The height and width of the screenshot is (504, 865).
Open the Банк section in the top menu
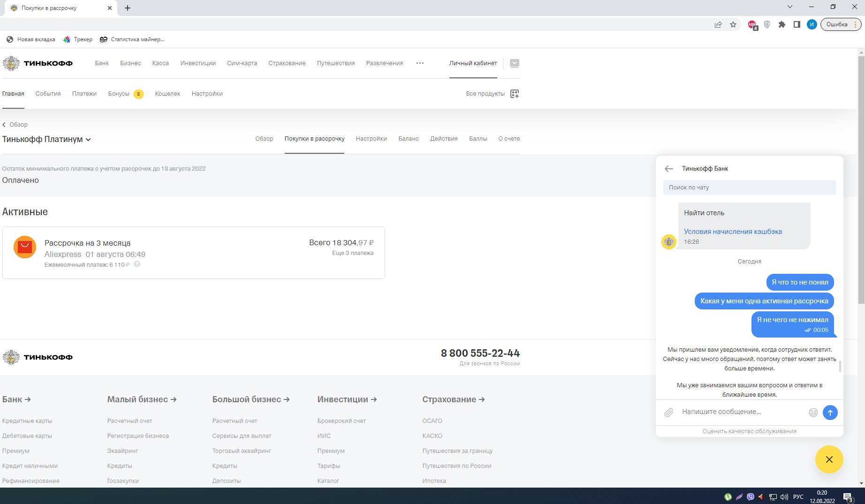pyautogui.click(x=102, y=63)
